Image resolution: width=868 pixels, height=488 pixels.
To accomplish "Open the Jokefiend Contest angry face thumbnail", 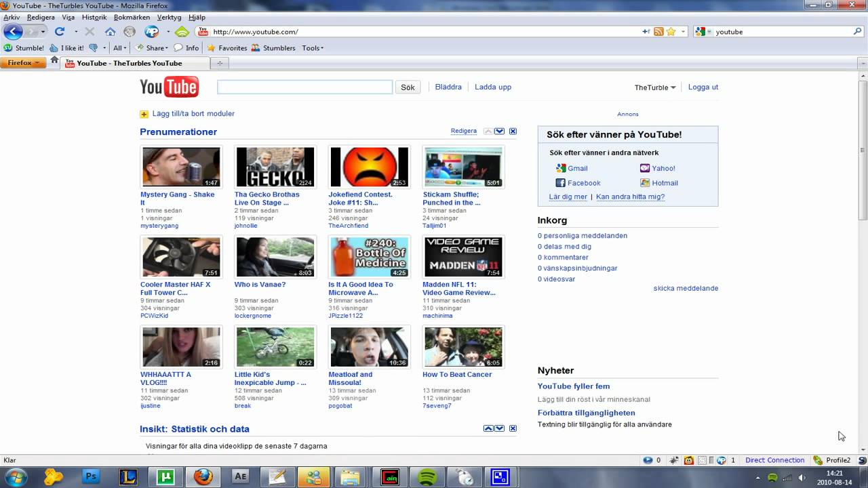I will 370,167.
